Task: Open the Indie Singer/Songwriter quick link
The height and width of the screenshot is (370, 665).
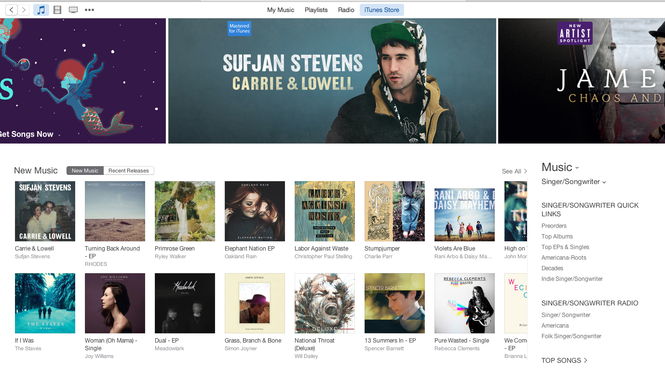Action: (572, 279)
